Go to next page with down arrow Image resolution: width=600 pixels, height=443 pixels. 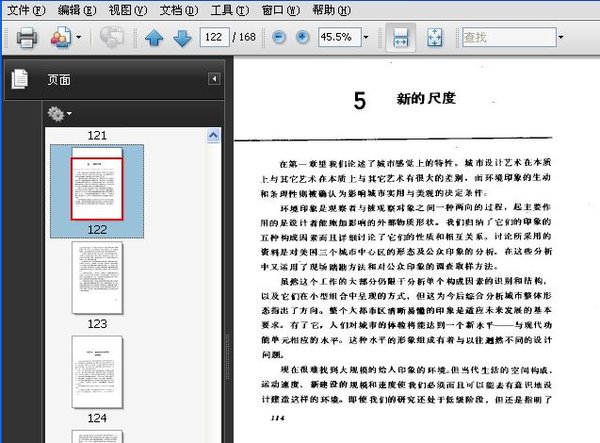pos(182,38)
